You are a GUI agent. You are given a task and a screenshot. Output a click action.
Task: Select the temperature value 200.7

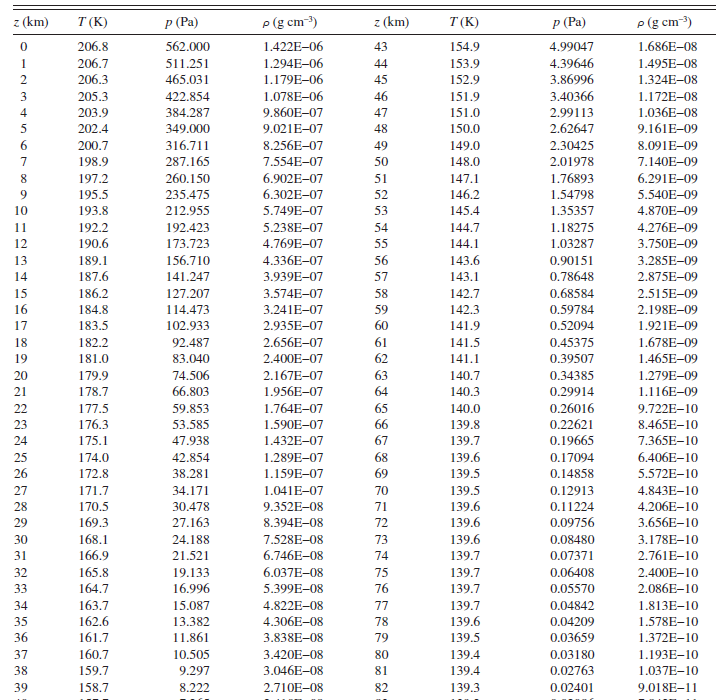point(93,146)
